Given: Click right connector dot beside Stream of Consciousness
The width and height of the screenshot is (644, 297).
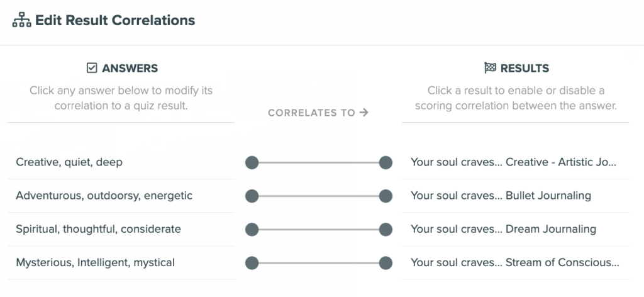Looking at the screenshot, I should (x=386, y=263).
